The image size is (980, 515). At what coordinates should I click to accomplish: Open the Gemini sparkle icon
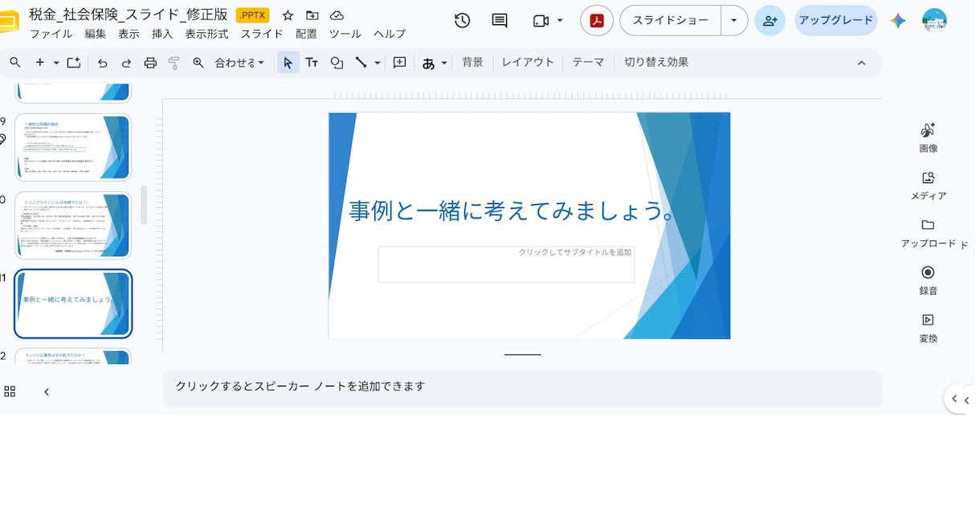pos(898,21)
